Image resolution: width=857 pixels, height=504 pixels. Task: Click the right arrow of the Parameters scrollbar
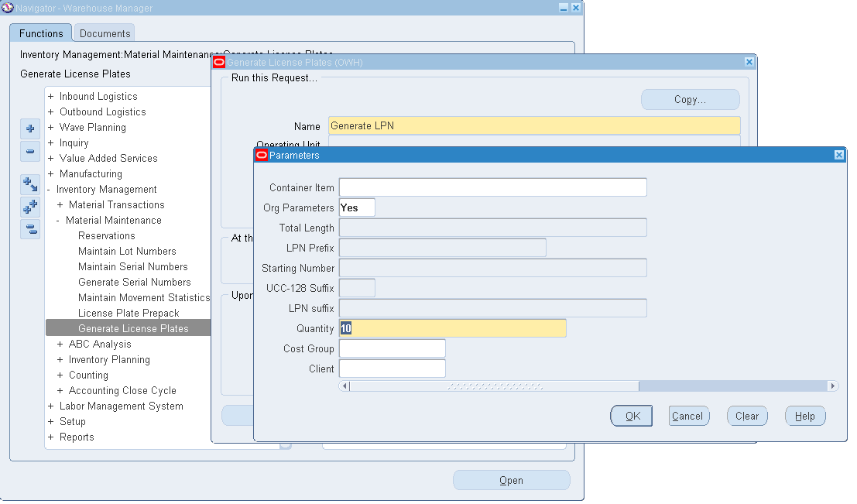click(x=832, y=386)
